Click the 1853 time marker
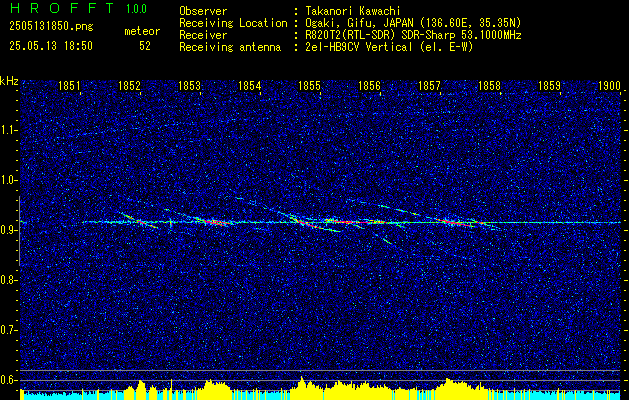Viewport: 629px width, 400px height. [x=189, y=85]
